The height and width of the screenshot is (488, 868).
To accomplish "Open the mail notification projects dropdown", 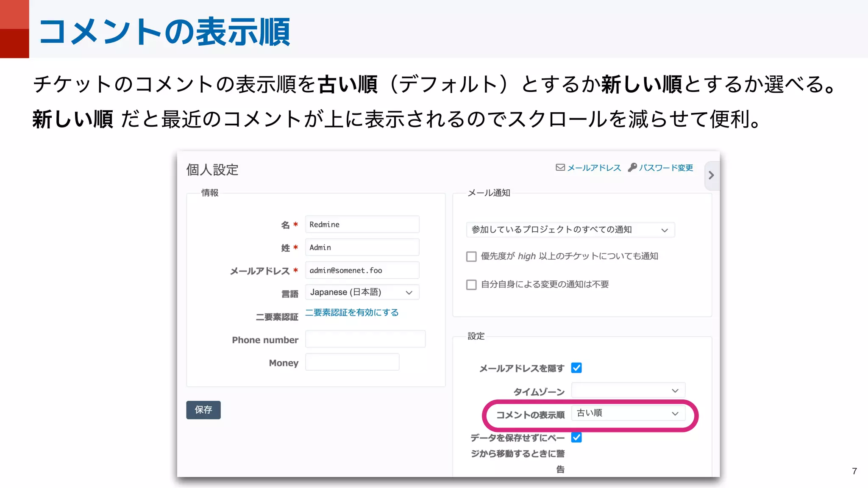I will [x=570, y=230].
